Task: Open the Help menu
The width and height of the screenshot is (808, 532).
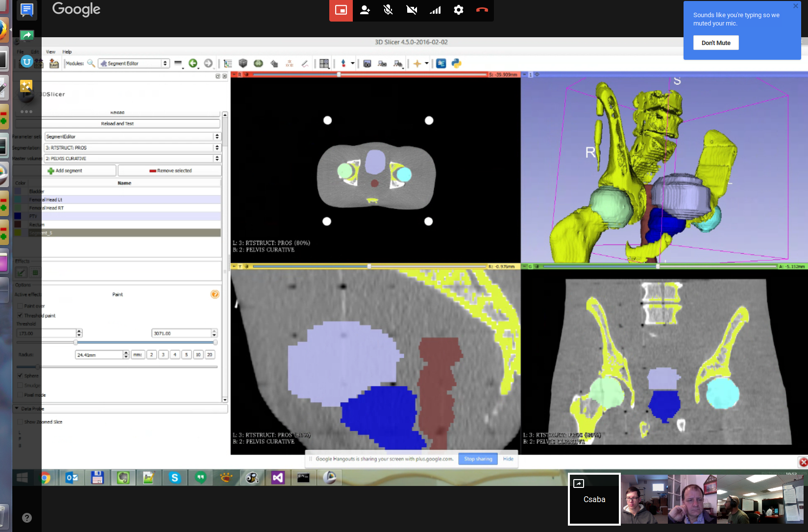Action: [x=67, y=52]
